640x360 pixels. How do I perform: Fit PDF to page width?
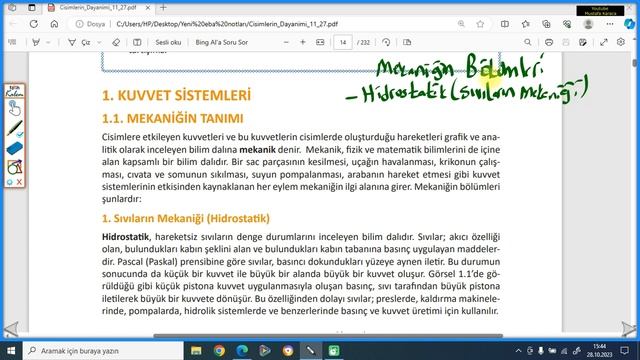click(x=320, y=42)
